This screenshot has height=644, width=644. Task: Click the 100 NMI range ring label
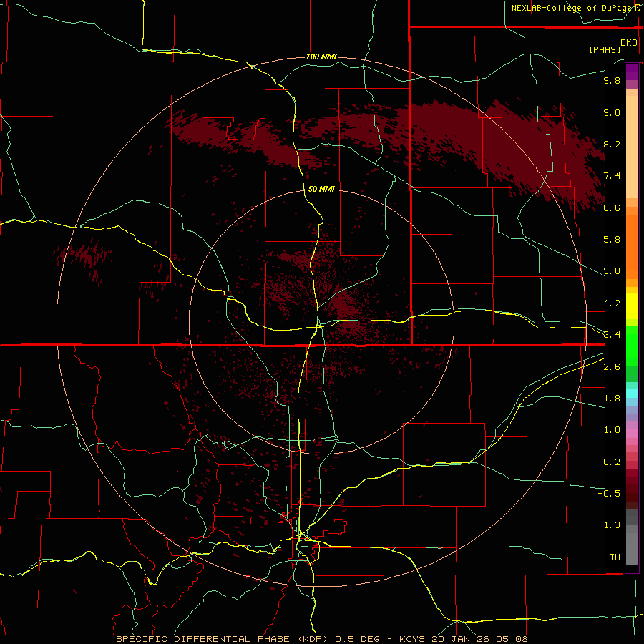(x=321, y=57)
